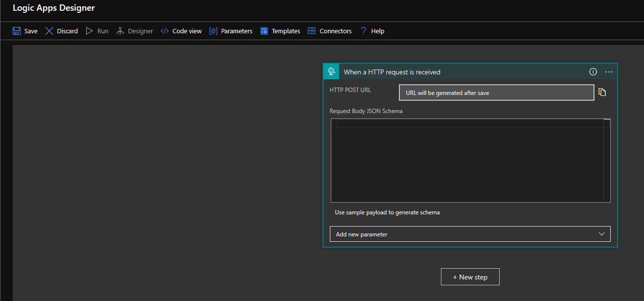Click the Designer flow icon
Image resolution: width=644 pixels, height=301 pixels.
(120, 31)
